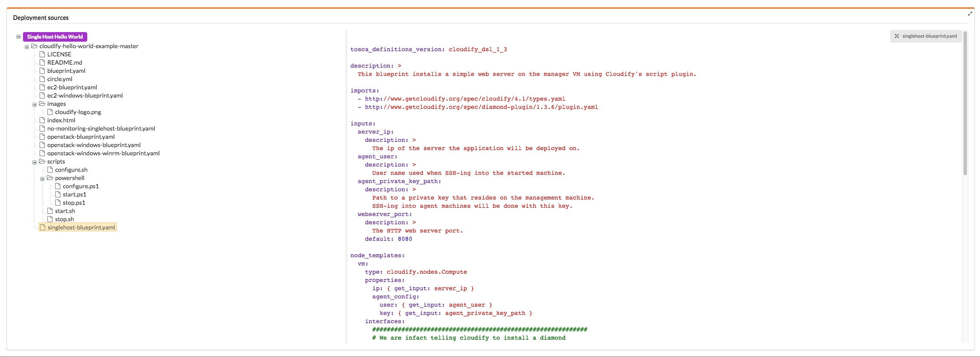The height and width of the screenshot is (357, 980).
Task: Click the start.sh file icon
Action: point(50,211)
